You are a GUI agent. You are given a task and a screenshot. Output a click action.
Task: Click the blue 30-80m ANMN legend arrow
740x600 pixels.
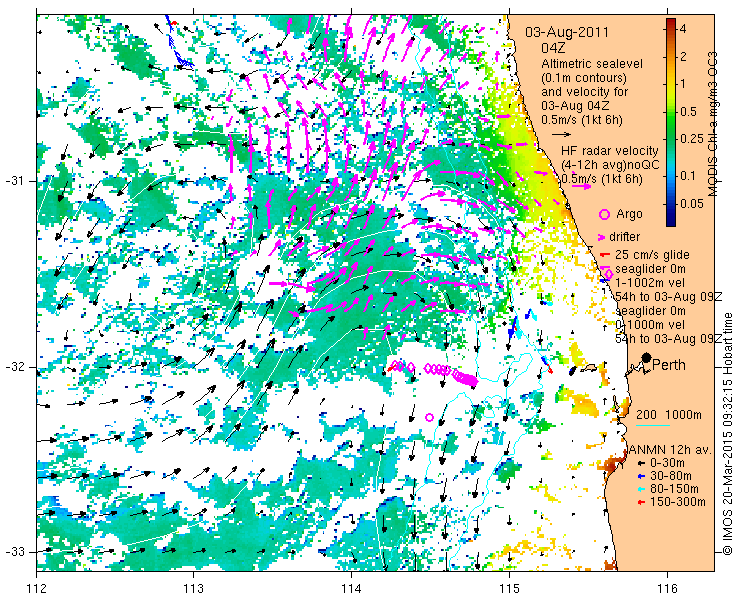click(641, 476)
